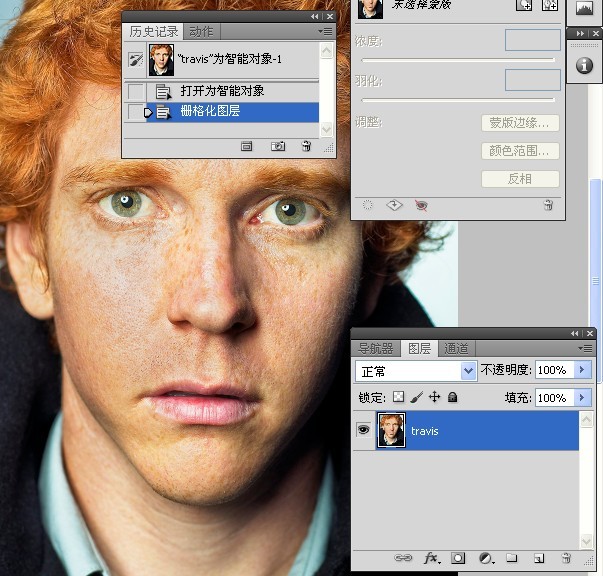Screen dimensions: 603x576
Task: Collapse History panel with double arrows
Action: 315,17
